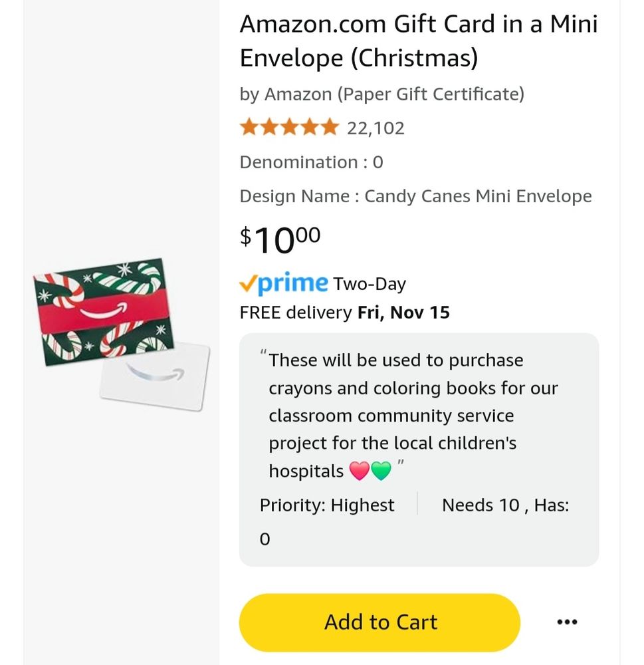
Task: Click the Candy Canes Mini Envelope design name
Action: (478, 196)
